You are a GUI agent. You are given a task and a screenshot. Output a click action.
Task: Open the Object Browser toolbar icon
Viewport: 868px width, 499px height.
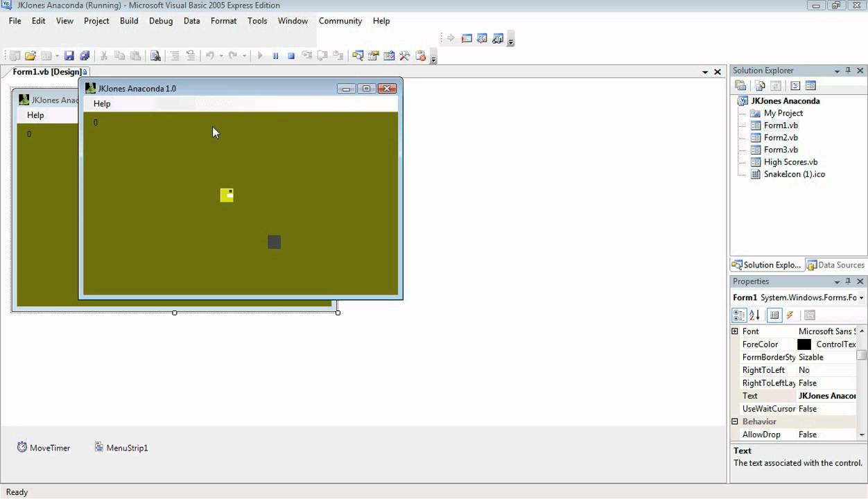point(389,56)
